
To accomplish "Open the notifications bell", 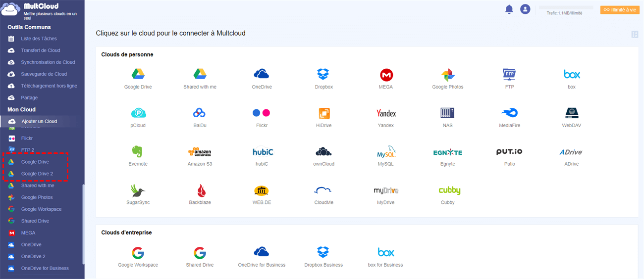I will pos(509,9).
